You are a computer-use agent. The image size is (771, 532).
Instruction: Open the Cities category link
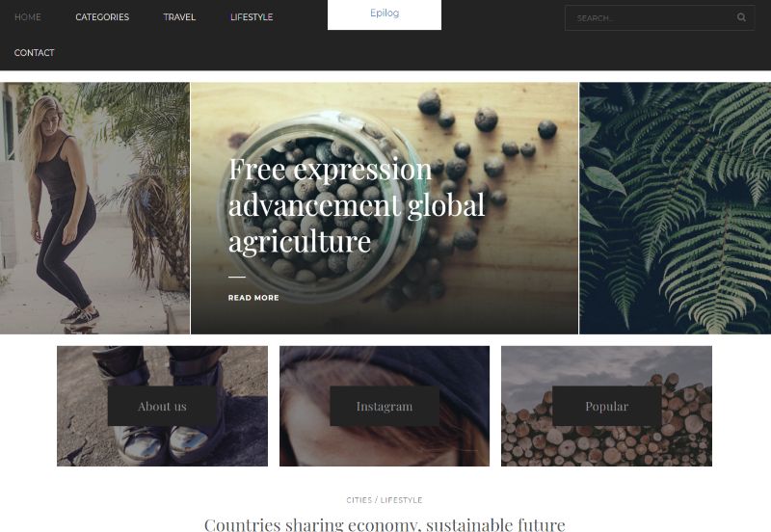(x=359, y=500)
